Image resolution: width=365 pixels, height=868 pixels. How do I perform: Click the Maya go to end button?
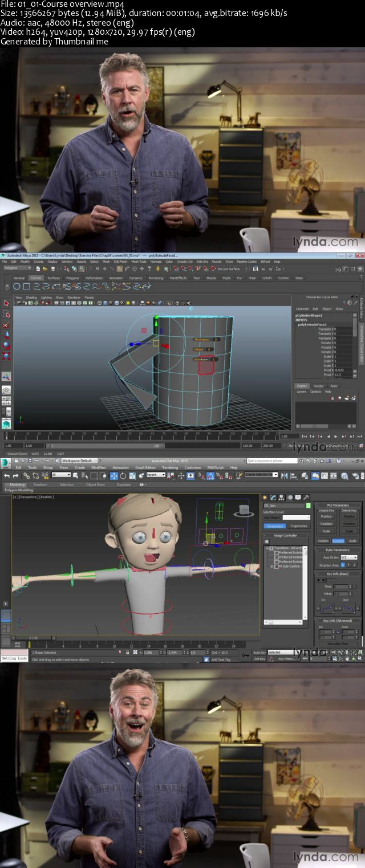(360, 437)
